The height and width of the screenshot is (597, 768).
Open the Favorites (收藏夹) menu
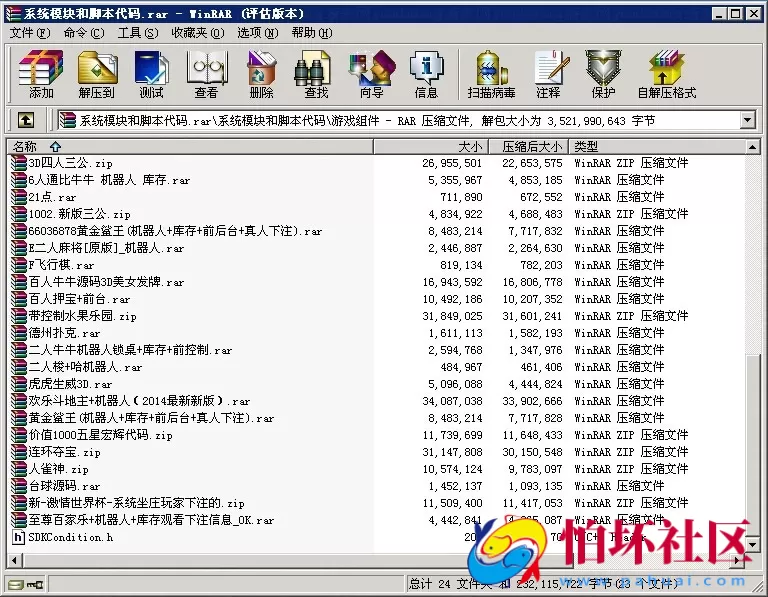click(x=198, y=33)
